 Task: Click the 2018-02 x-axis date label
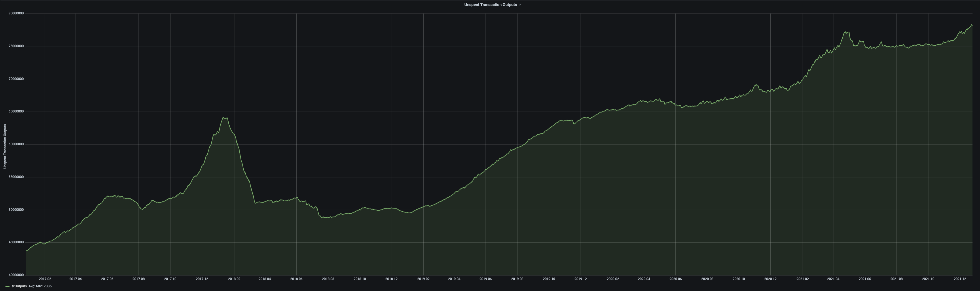pyautogui.click(x=234, y=279)
